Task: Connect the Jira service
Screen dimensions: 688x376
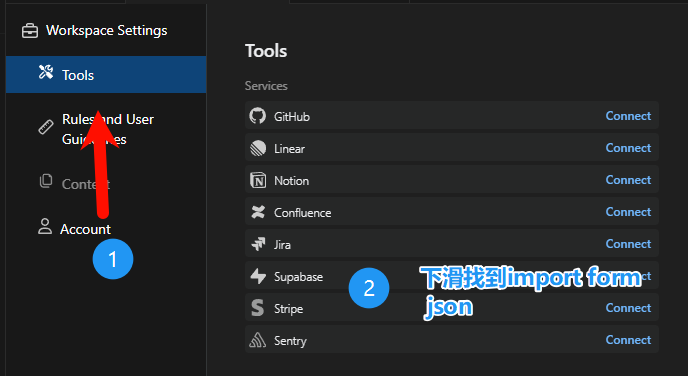Action: [628, 244]
